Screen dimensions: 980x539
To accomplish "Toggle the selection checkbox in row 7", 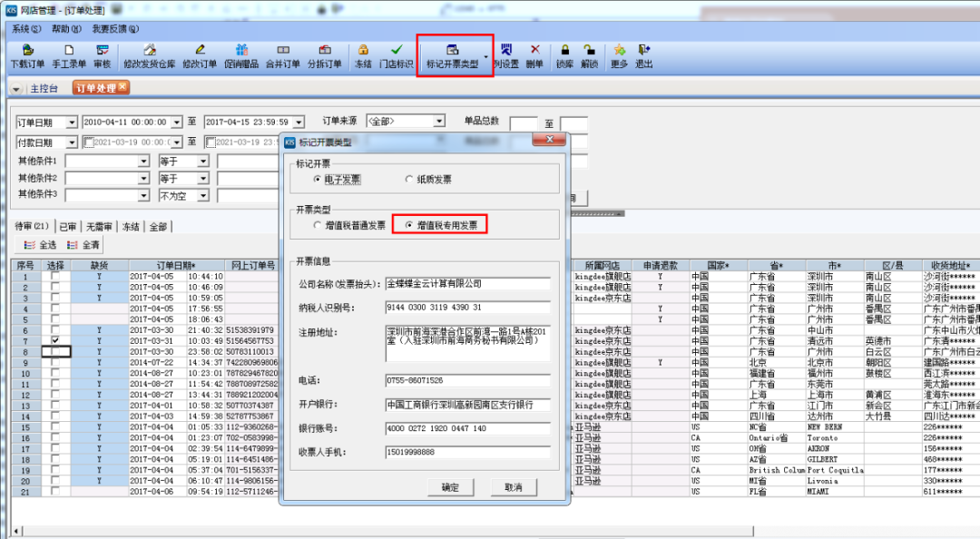I will tap(56, 340).
